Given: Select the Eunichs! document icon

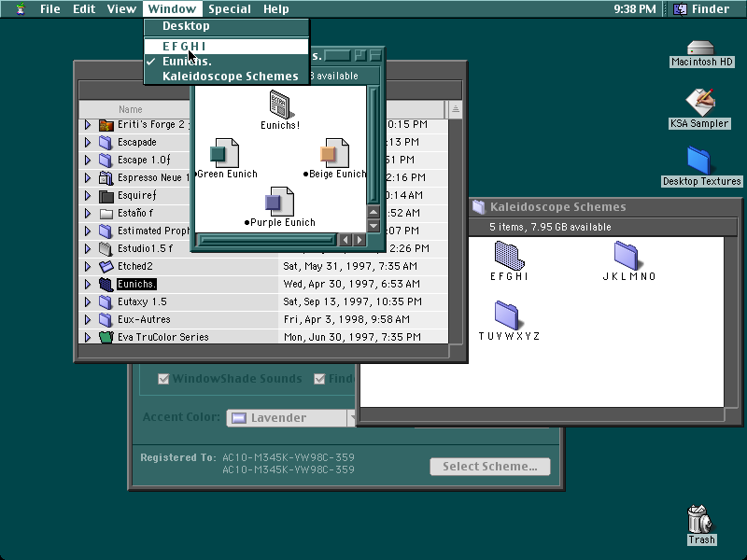Looking at the screenshot, I should point(280,105).
